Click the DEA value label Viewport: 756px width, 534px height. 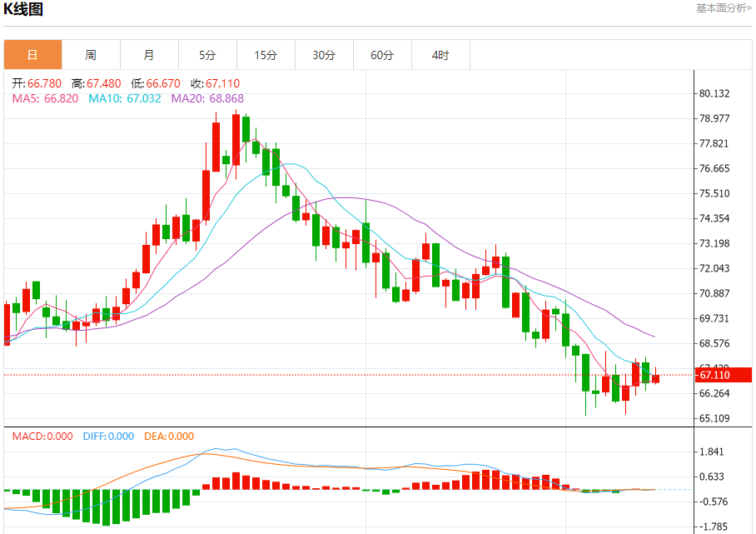pos(169,436)
